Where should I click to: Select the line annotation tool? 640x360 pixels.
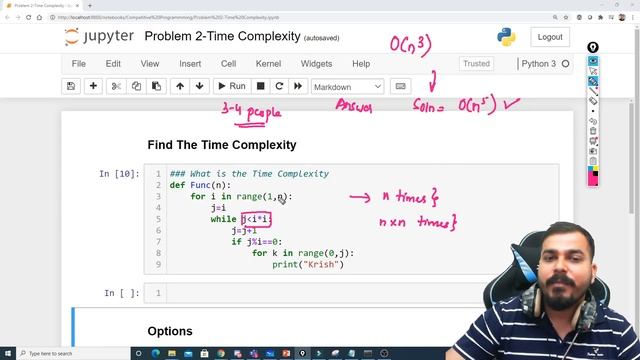tap(593, 91)
